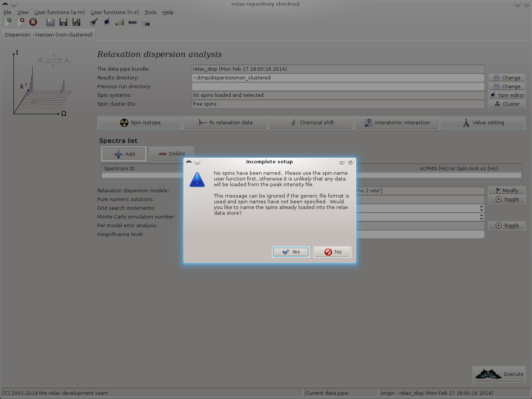Click No in the Incomplete setup dialog

pyautogui.click(x=332, y=252)
